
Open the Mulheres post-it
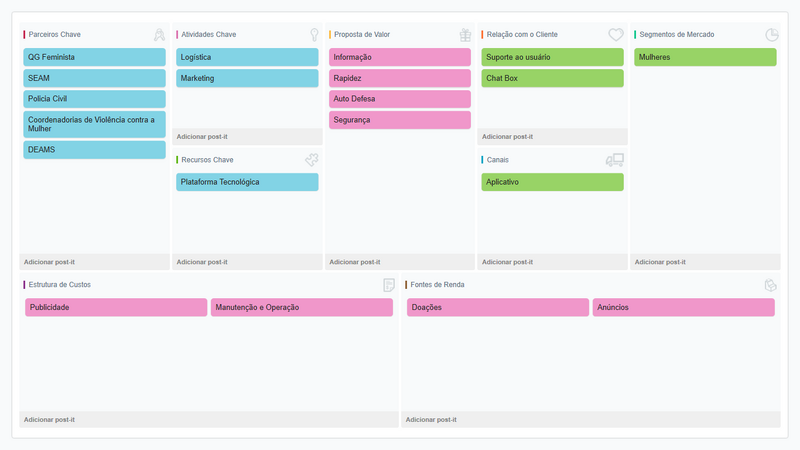(x=705, y=57)
